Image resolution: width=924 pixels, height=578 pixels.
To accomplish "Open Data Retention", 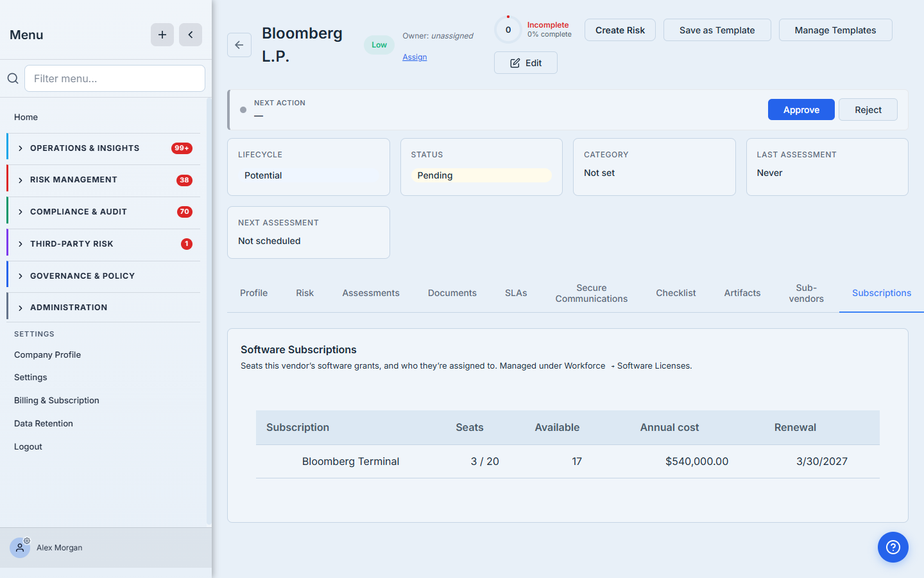I will click(44, 423).
